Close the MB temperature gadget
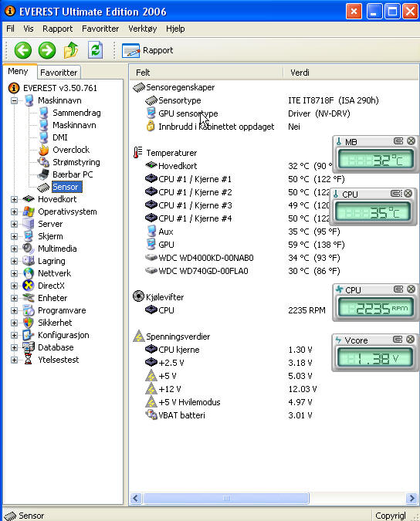This screenshot has height=521, width=420. [411, 141]
